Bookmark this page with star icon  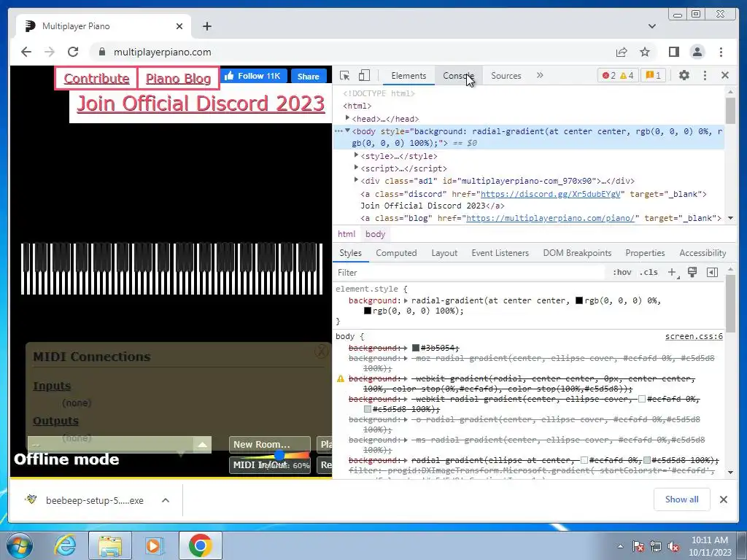pyautogui.click(x=645, y=52)
